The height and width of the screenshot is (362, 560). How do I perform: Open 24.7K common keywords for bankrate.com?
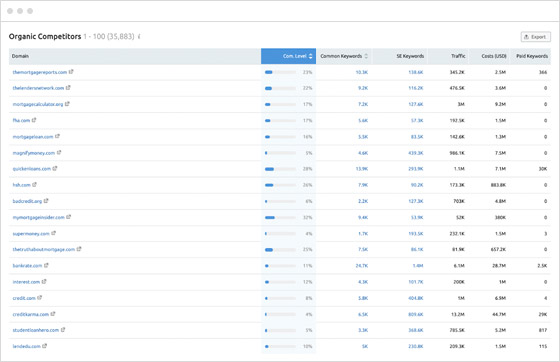click(362, 266)
